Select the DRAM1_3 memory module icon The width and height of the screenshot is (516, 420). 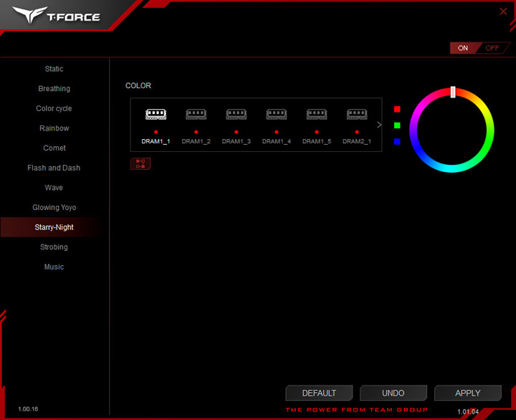(236, 114)
